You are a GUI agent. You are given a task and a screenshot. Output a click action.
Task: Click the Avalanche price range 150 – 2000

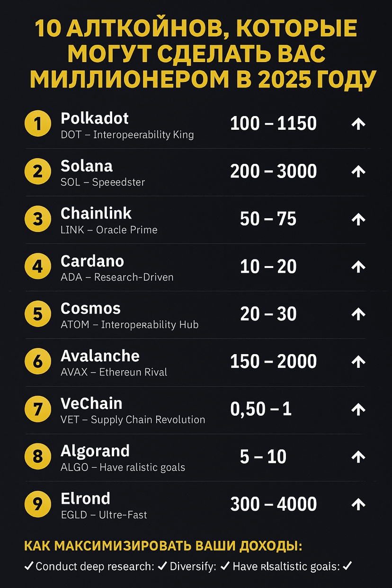tap(273, 362)
